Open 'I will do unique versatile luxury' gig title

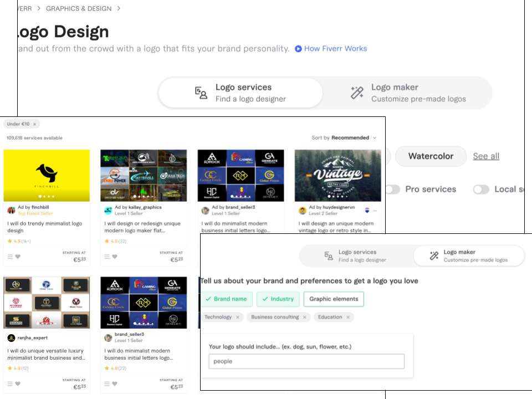46,354
